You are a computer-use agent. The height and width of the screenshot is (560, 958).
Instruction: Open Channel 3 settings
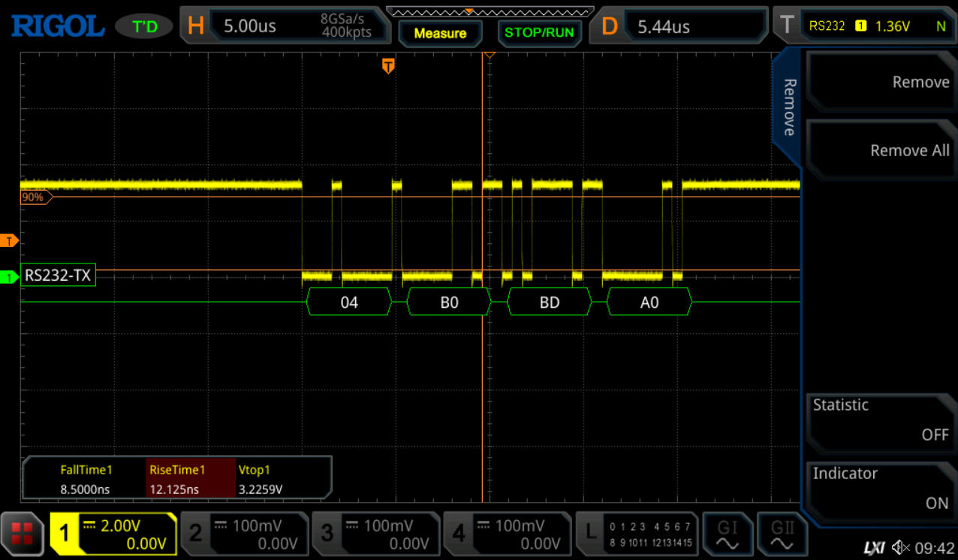pos(375,533)
